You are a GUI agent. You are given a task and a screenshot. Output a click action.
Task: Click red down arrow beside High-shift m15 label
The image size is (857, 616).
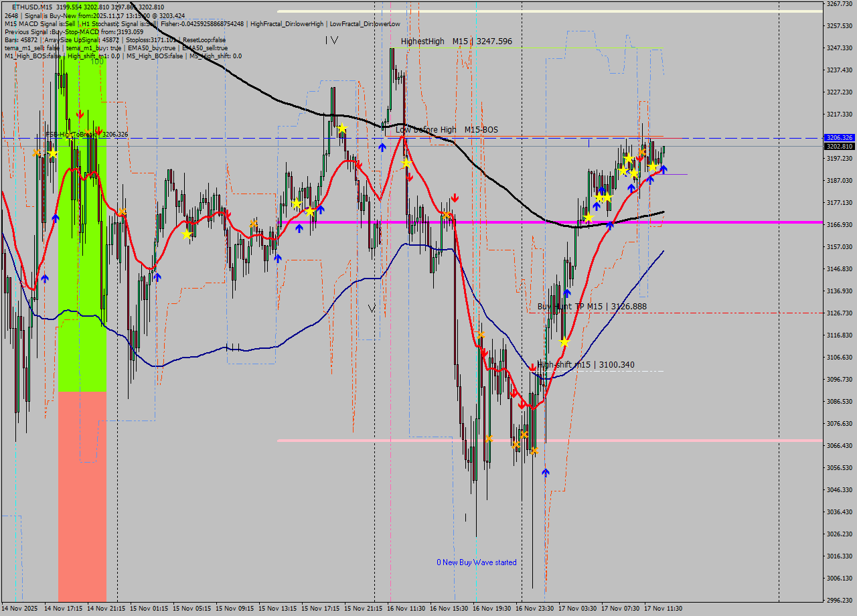pyautogui.click(x=532, y=367)
